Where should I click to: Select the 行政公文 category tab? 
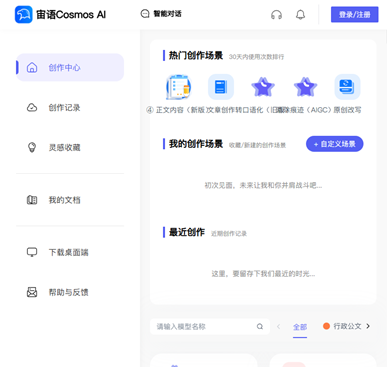click(x=342, y=326)
